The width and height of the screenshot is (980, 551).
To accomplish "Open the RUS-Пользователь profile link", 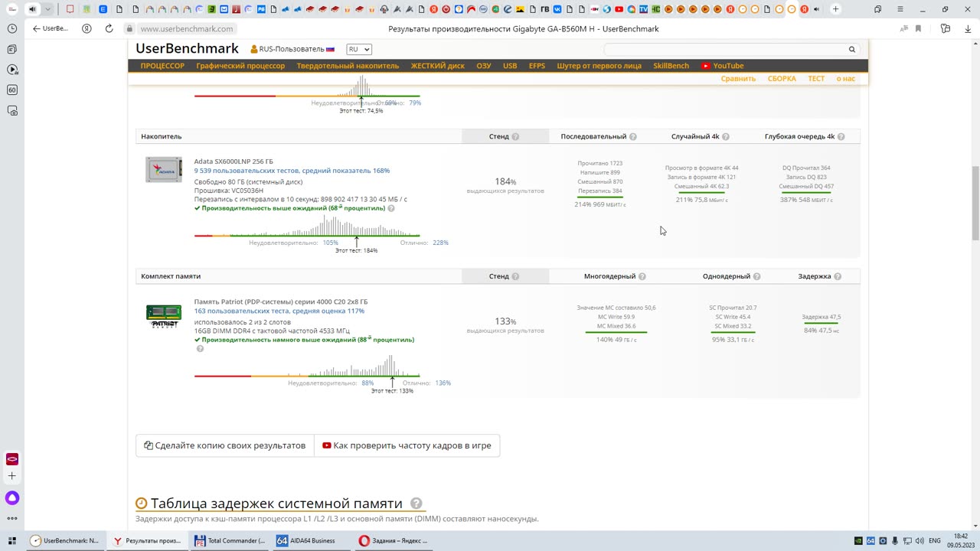I will point(292,49).
